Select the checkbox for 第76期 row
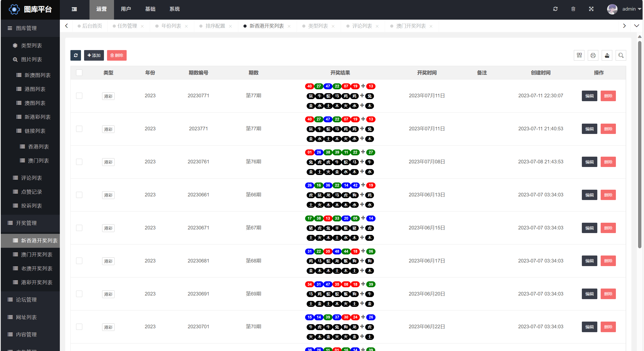This screenshot has width=644, height=351. tap(79, 162)
